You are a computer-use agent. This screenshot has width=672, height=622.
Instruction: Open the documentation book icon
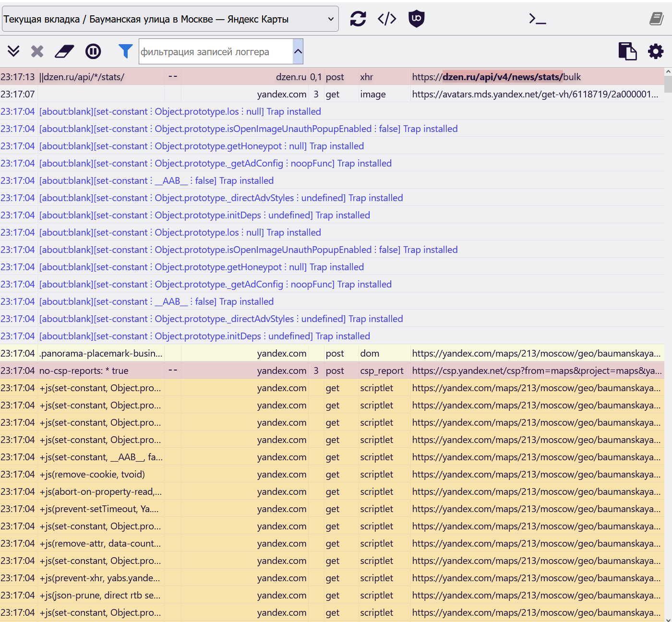[656, 19]
